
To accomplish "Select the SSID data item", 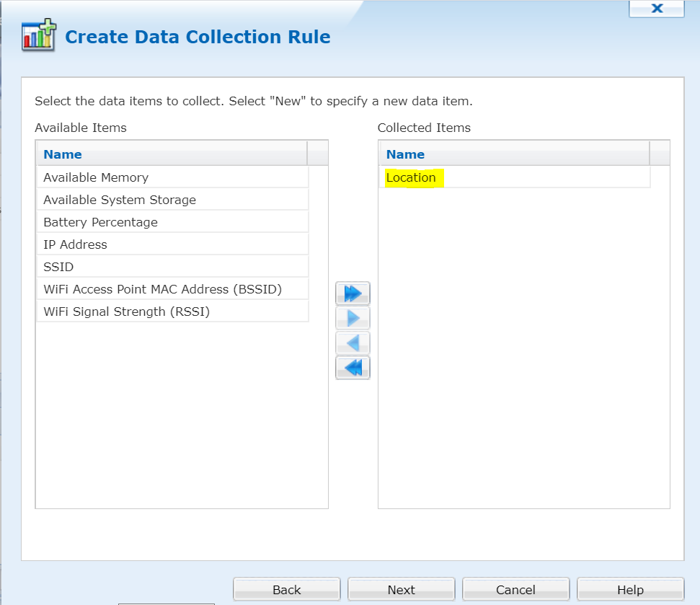I will 58,267.
